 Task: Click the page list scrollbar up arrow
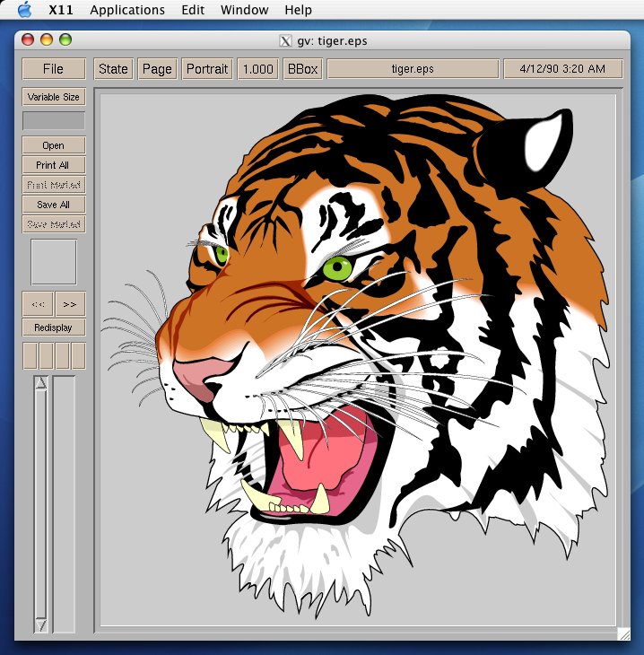40,382
